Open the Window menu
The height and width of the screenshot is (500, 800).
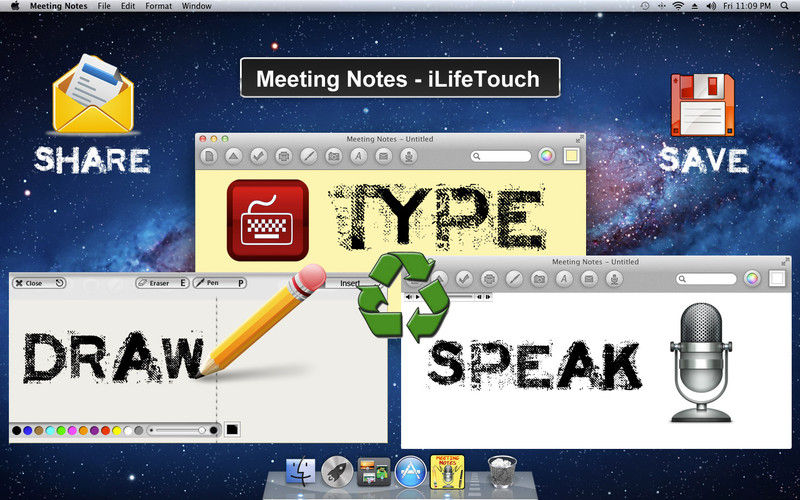tap(196, 6)
